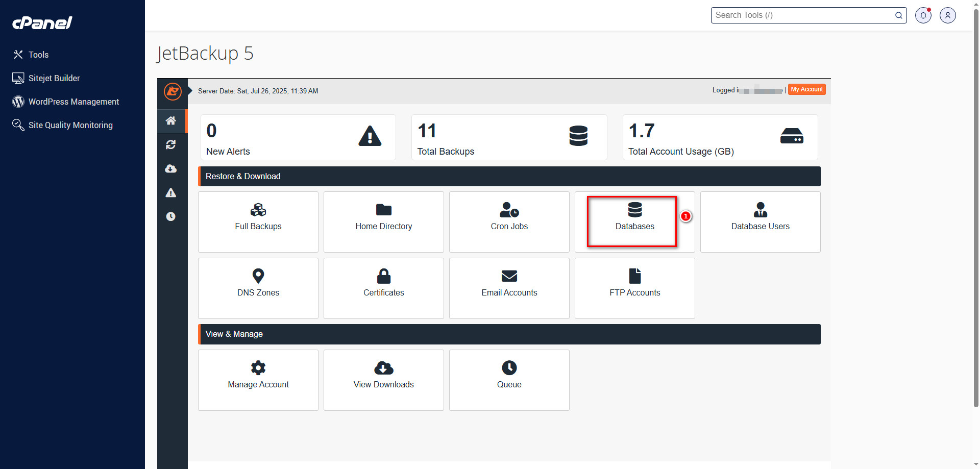Select the Email Accounts backup tile
This screenshot has width=980, height=469.
coord(509,288)
